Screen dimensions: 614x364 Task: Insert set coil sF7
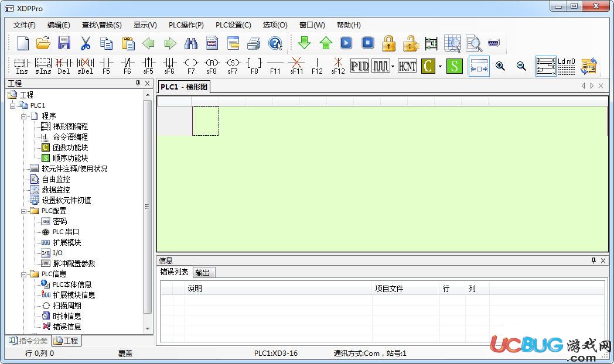point(233,66)
